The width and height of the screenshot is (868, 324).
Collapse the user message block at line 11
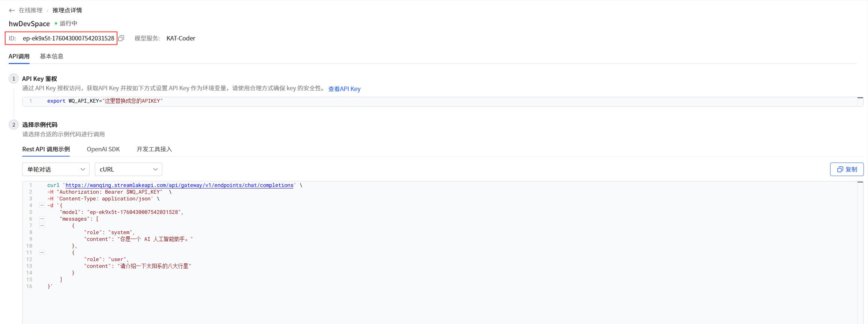click(42, 252)
